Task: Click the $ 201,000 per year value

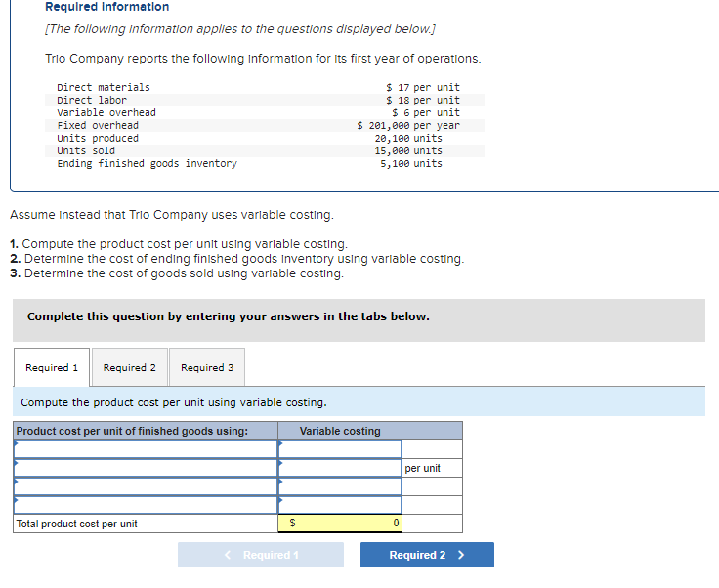Action: pyautogui.click(x=408, y=126)
